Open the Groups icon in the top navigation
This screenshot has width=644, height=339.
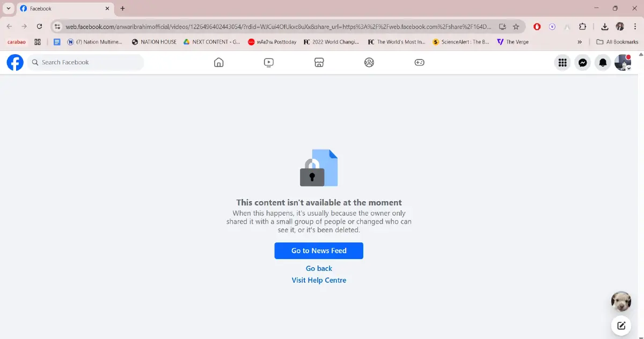369,62
